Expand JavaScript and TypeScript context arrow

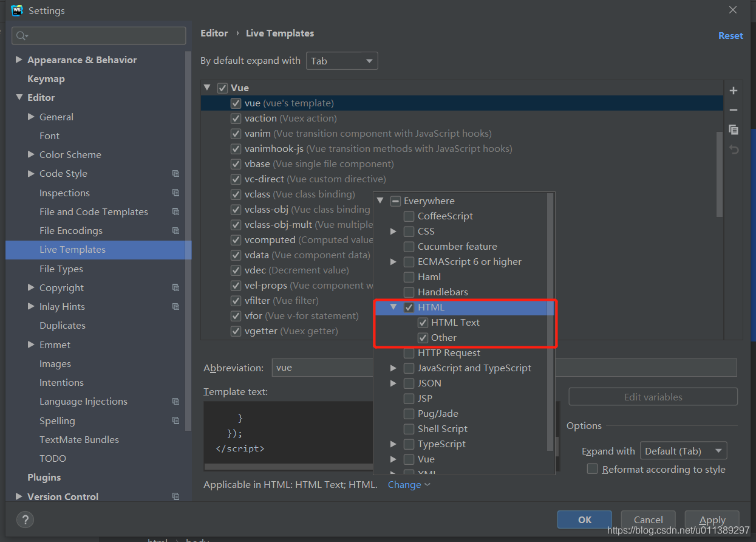pyautogui.click(x=393, y=368)
